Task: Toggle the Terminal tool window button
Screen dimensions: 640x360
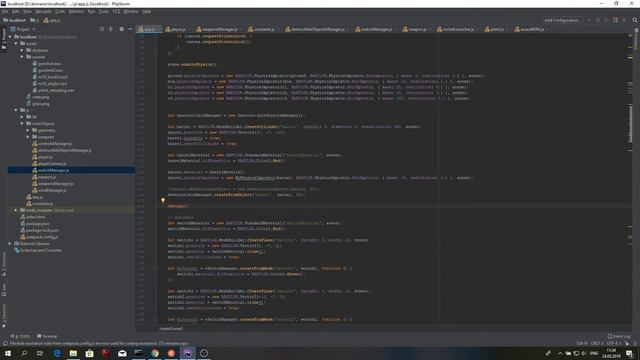Action: click(47, 336)
